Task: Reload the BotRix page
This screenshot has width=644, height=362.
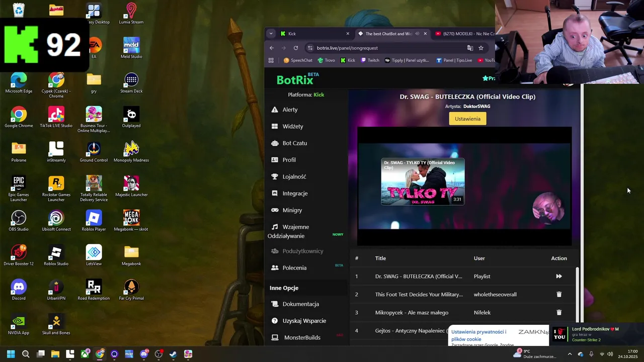Action: point(296,48)
